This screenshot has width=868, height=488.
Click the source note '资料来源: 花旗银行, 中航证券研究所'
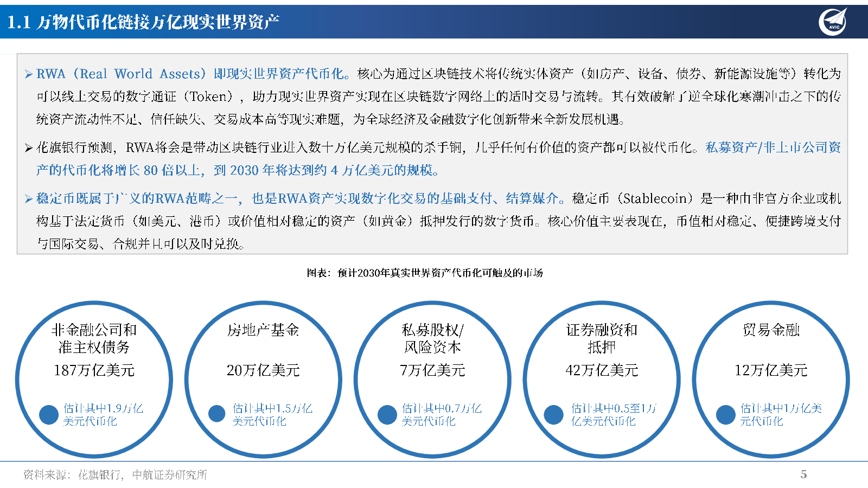(x=115, y=475)
